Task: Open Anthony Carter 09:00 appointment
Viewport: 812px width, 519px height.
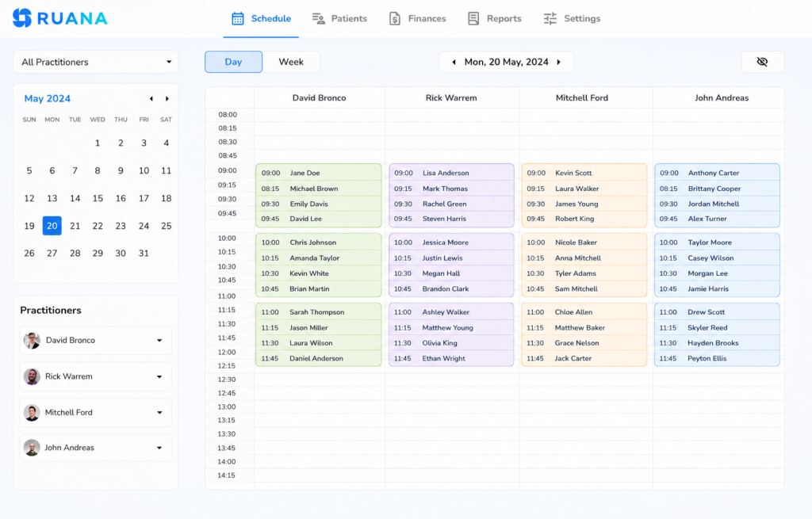Action: (x=717, y=173)
